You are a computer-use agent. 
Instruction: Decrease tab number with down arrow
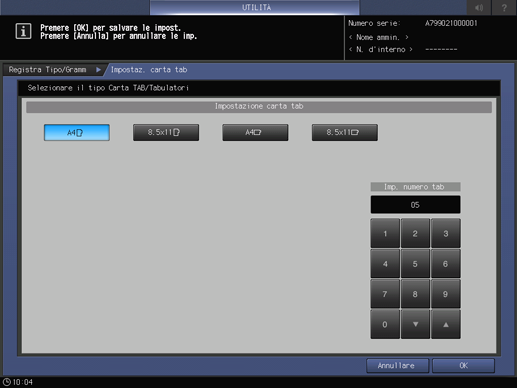(415, 324)
